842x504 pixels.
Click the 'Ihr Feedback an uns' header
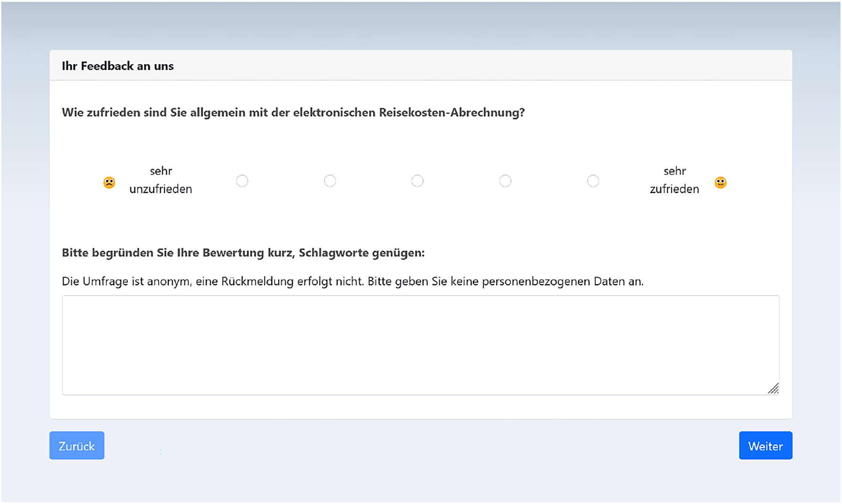118,66
